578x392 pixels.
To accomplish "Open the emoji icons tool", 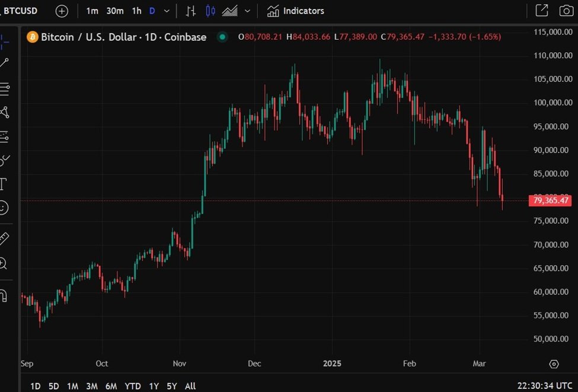I will [x=4, y=208].
